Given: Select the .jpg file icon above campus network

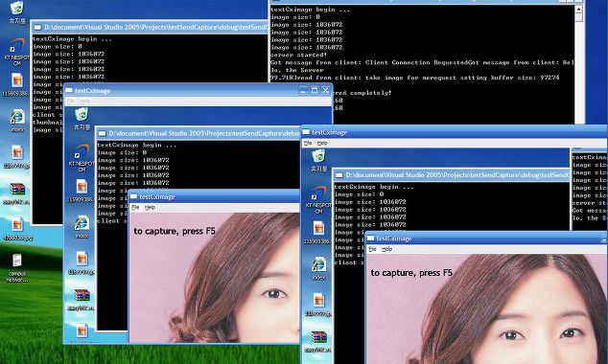Looking at the screenshot, I should [x=17, y=224].
